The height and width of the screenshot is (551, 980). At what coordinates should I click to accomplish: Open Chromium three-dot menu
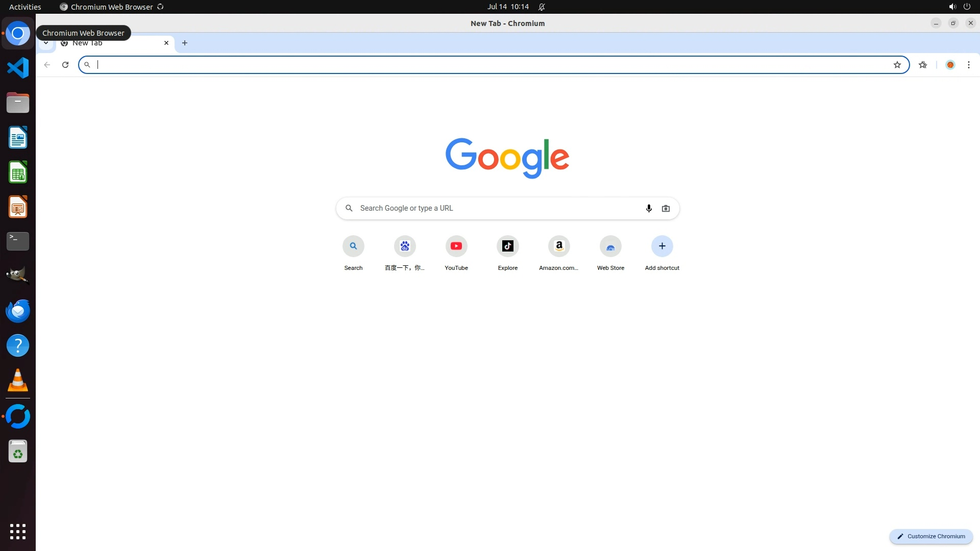point(968,65)
